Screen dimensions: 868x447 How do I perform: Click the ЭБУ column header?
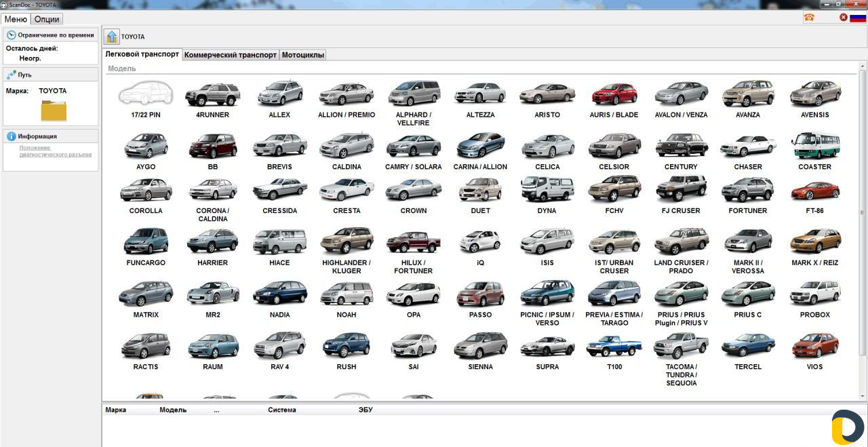click(x=366, y=410)
